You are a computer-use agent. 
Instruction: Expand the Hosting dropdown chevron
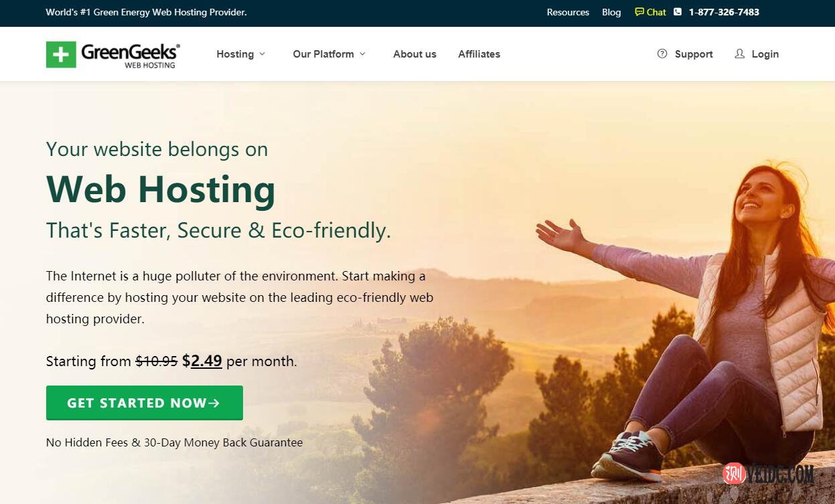[262, 54]
